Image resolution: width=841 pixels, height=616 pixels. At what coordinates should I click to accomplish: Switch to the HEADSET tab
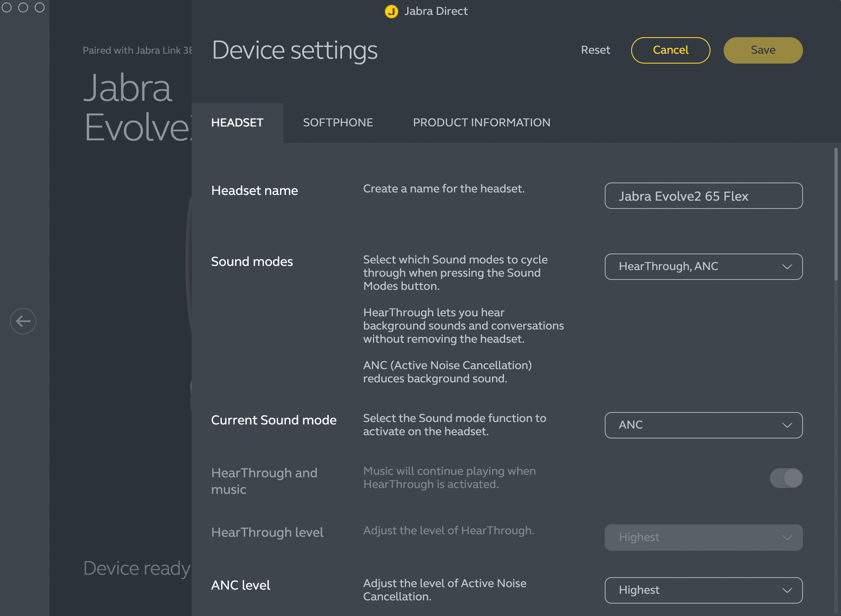point(237,123)
